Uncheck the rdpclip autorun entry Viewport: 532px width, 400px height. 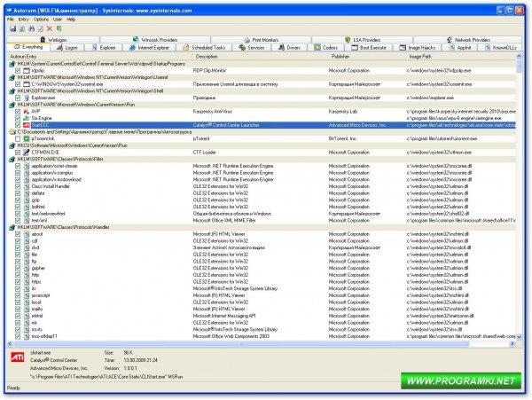(18, 71)
